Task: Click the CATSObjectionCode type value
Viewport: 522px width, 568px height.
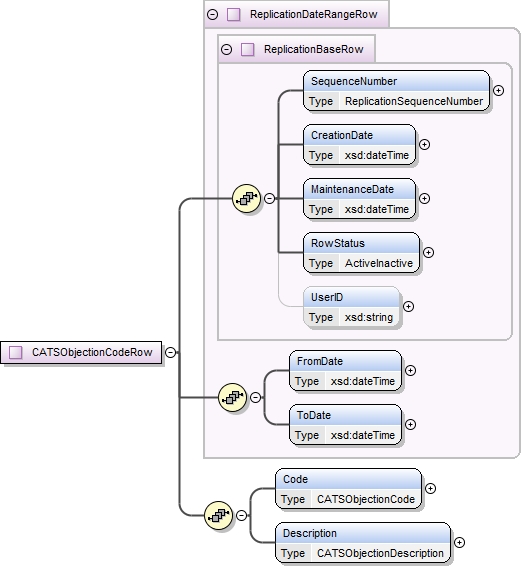Action: 366,499
